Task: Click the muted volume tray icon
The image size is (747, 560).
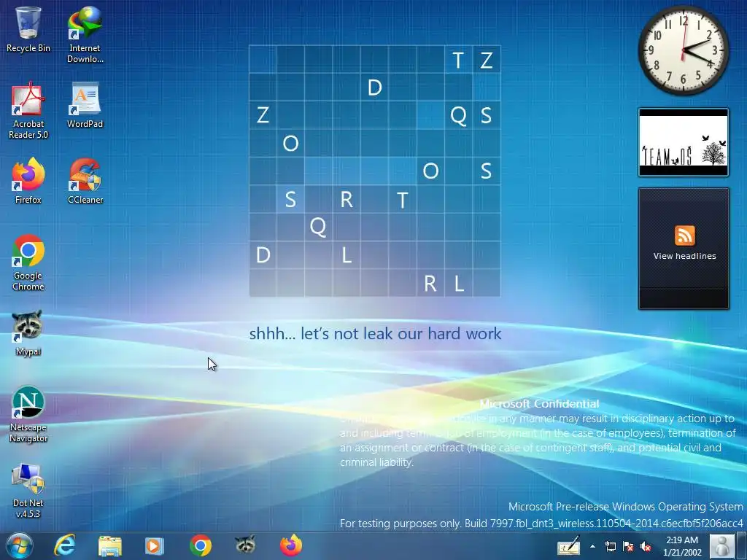Action: [646, 547]
